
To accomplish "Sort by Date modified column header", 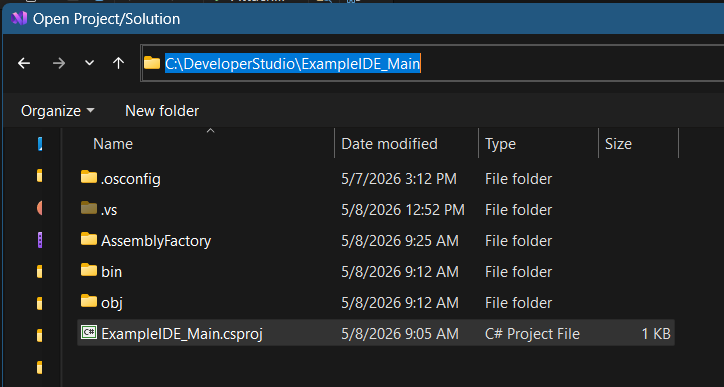I will click(389, 144).
